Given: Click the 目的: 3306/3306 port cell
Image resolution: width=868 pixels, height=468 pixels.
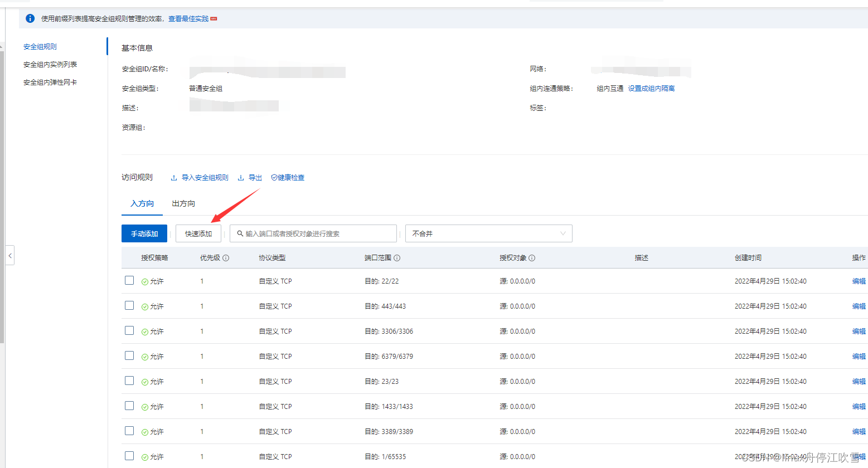Looking at the screenshot, I should coord(389,331).
